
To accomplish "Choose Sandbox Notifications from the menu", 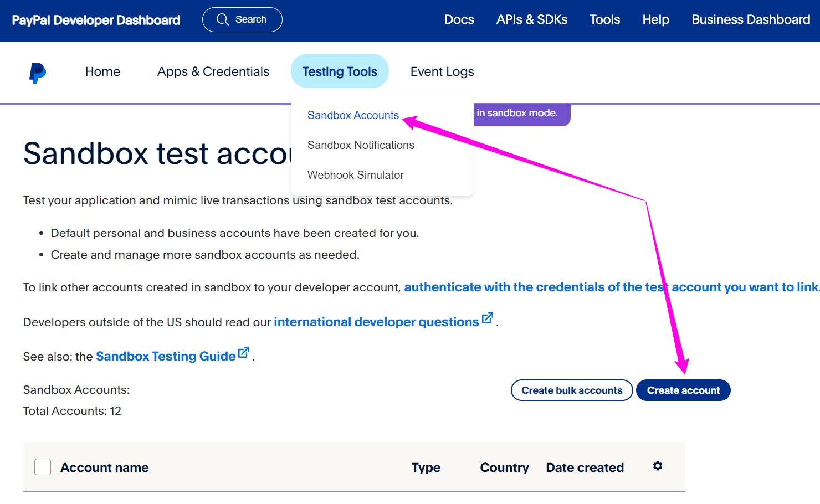I will (x=361, y=145).
